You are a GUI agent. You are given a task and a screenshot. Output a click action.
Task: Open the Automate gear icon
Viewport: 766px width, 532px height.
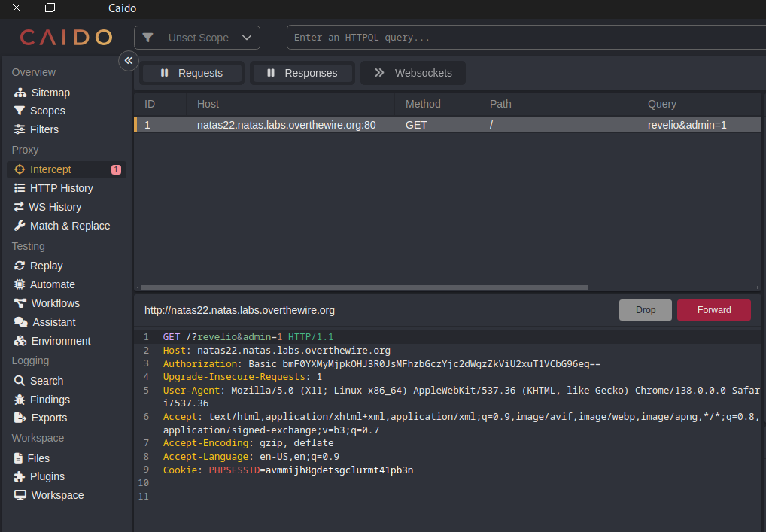click(20, 284)
